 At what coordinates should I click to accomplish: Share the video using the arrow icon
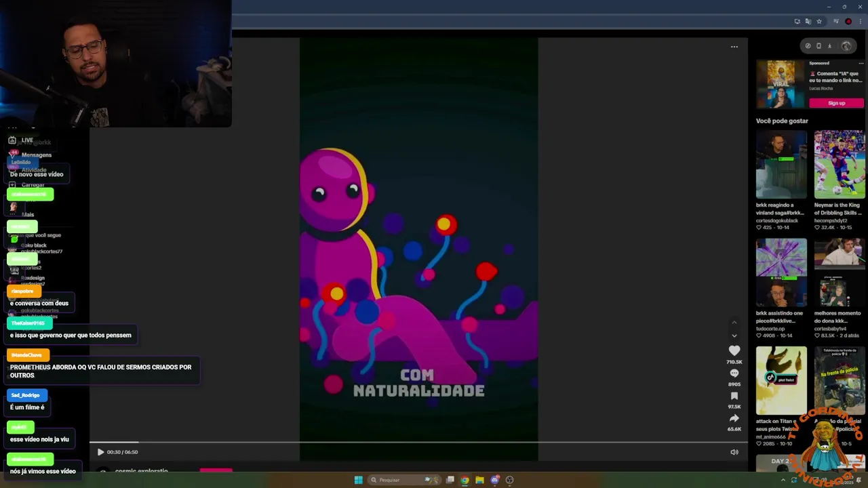pyautogui.click(x=734, y=418)
